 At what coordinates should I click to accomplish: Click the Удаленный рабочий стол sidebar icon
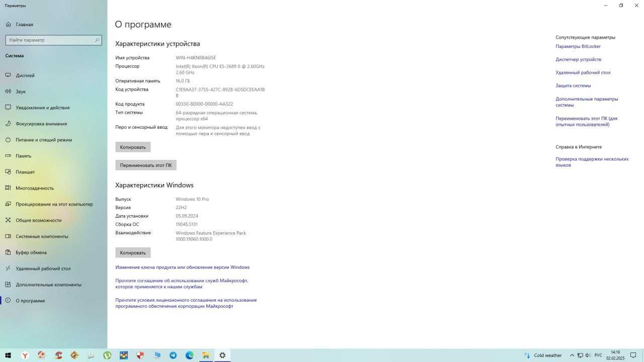click(x=8, y=268)
